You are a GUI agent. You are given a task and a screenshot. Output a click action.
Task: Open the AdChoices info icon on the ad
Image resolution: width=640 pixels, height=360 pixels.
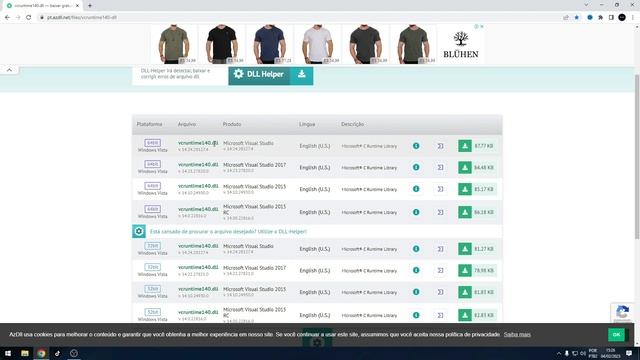pos(476,27)
